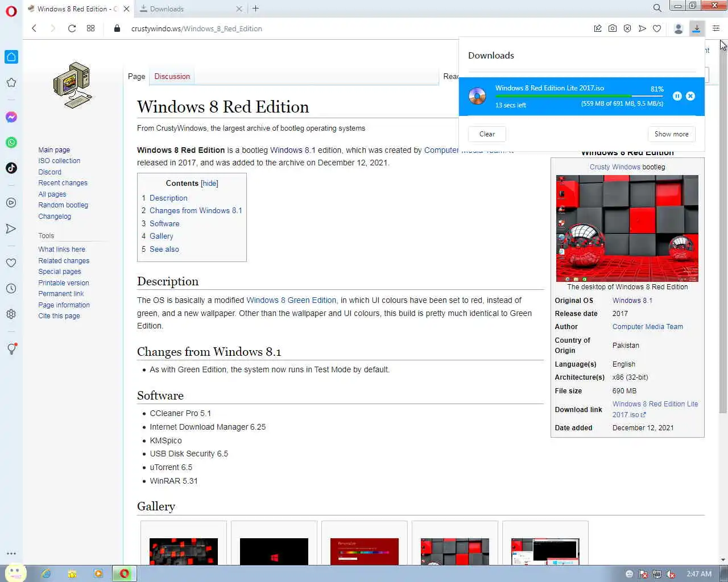Click the lightbulb tips icon in sidebar
Viewport: 728px width, 582px height.
tap(11, 349)
